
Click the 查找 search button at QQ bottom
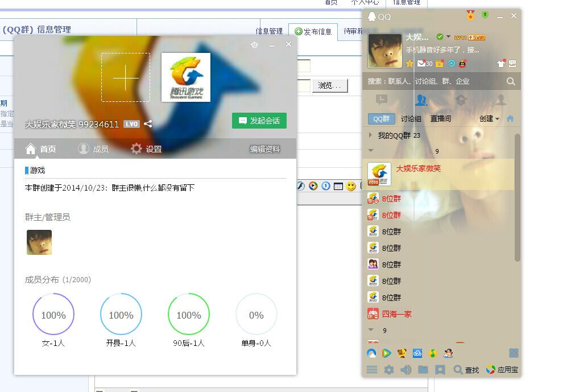pyautogui.click(x=466, y=370)
